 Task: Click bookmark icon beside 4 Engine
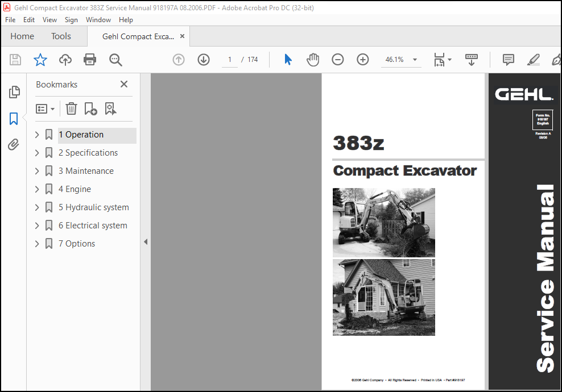point(49,189)
